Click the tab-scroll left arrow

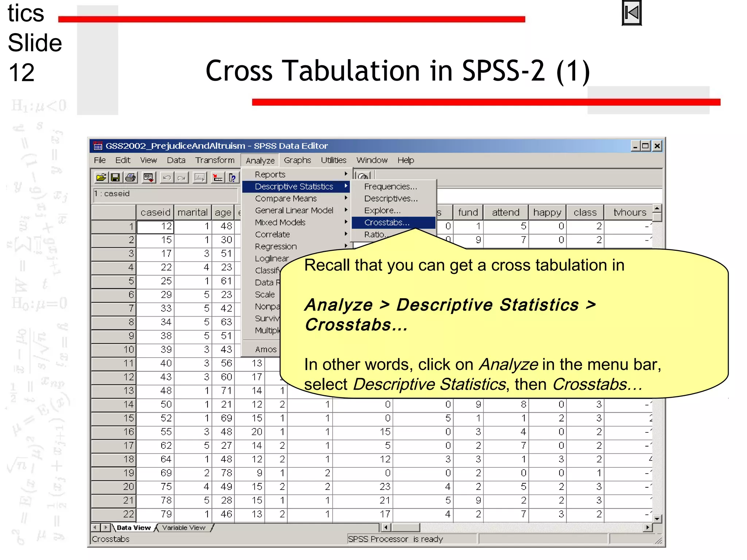point(96,527)
